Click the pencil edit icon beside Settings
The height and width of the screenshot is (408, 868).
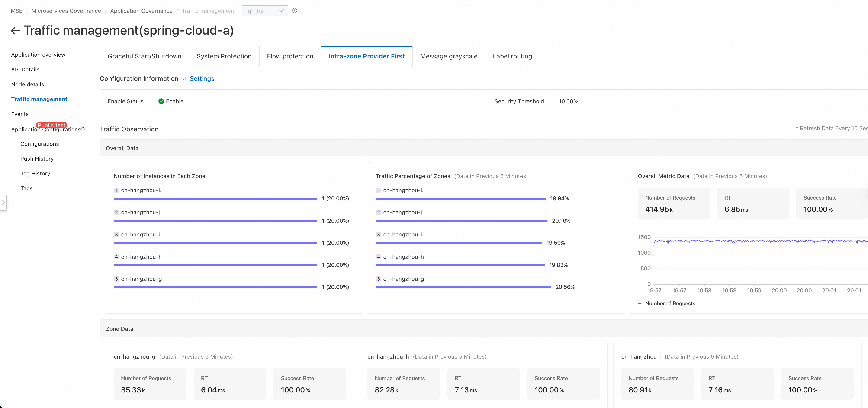tap(185, 79)
